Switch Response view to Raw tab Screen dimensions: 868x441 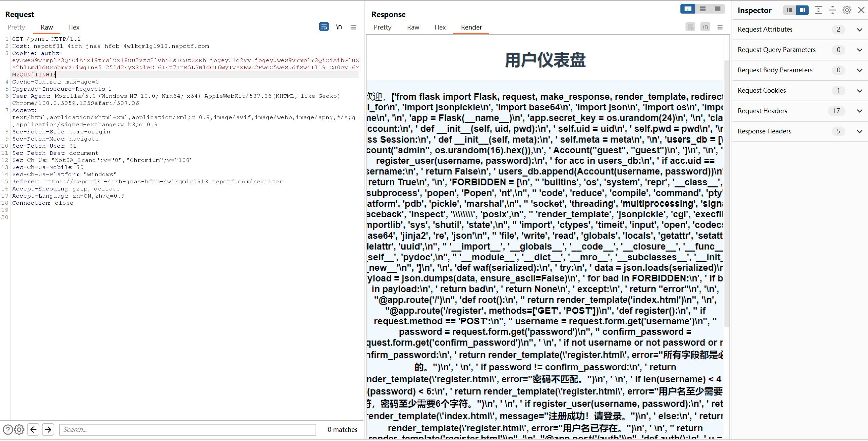click(413, 27)
